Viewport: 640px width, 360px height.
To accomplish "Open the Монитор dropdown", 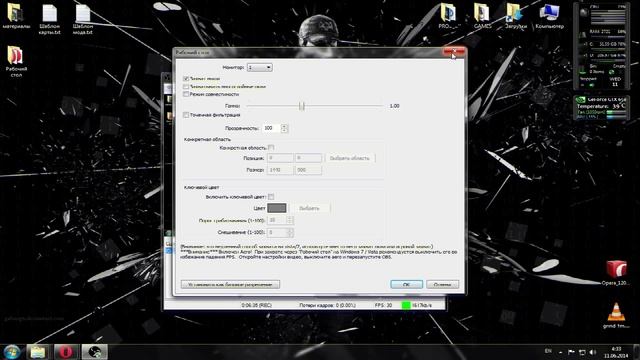I will click(260, 67).
